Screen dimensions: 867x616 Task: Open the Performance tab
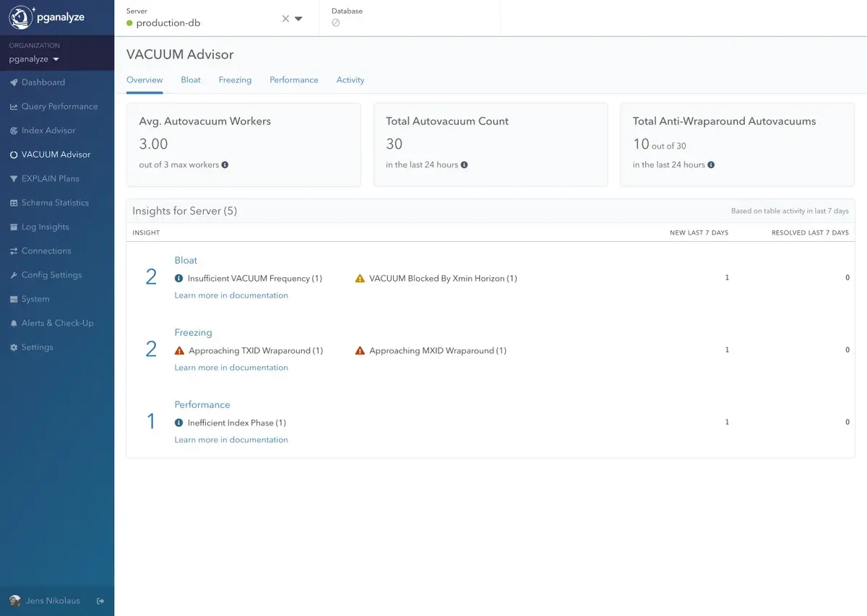click(x=294, y=80)
